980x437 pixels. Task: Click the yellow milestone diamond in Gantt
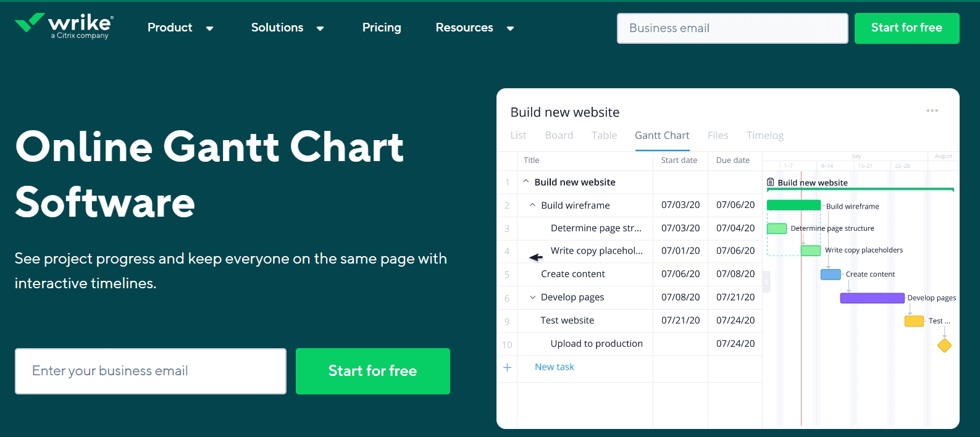tap(944, 346)
